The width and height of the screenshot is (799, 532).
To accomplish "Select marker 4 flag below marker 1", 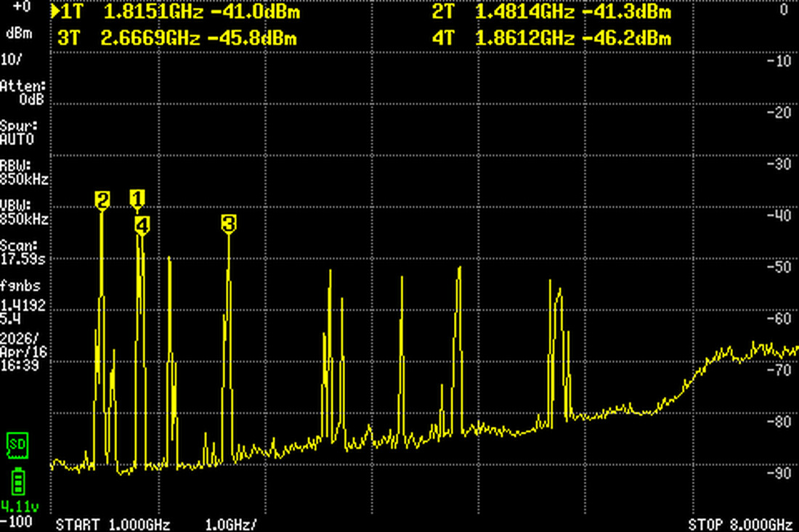I will (x=141, y=225).
